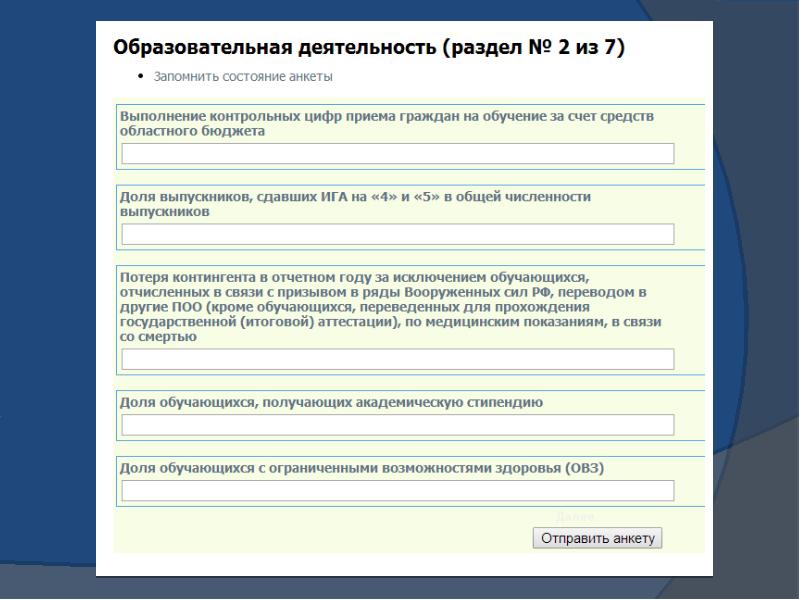Click the faint 'Далее' text above submit
Screen dimensions: 800x600
(575, 517)
